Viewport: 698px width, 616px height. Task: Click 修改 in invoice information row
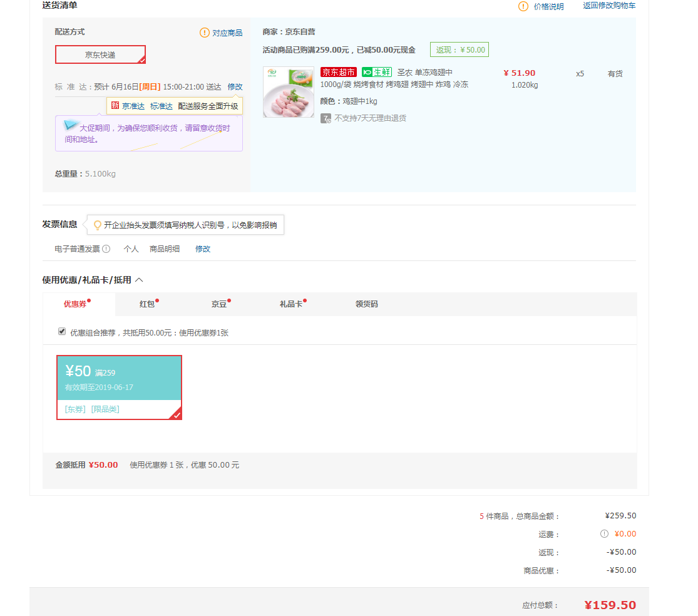pyautogui.click(x=203, y=249)
